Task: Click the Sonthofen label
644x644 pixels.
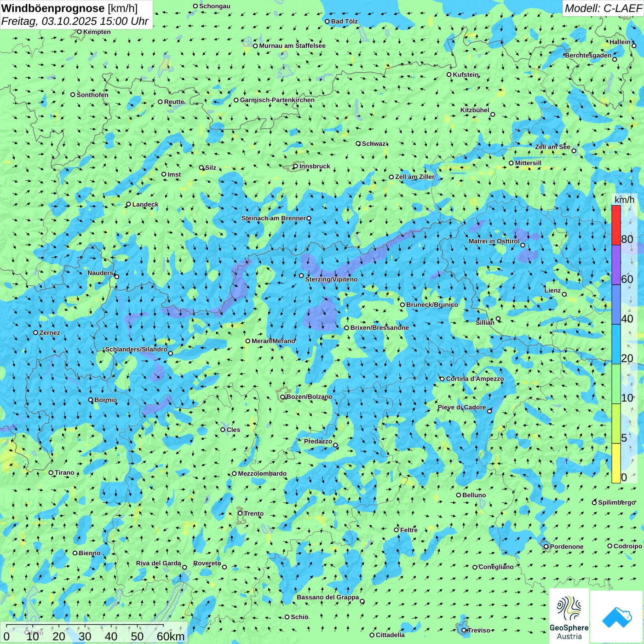Action: pyautogui.click(x=92, y=95)
